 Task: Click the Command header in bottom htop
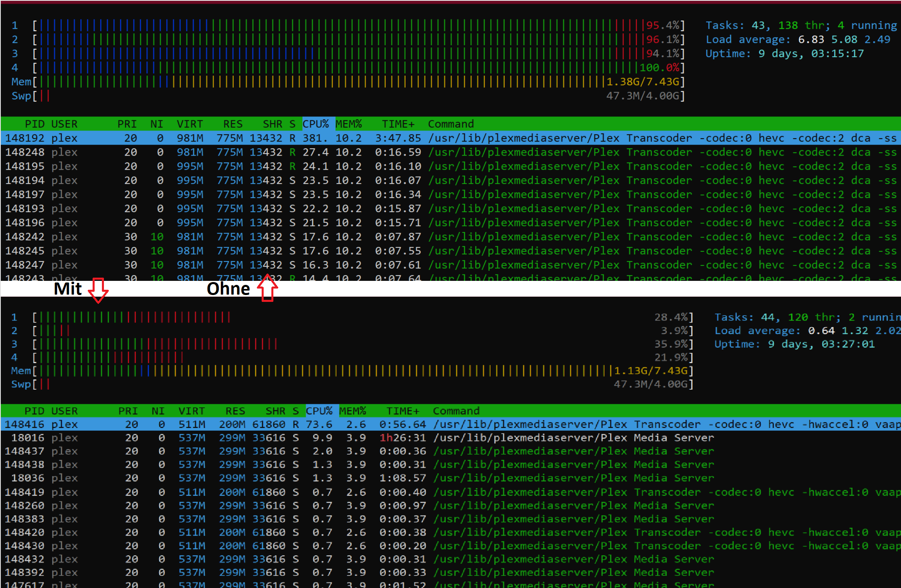pyautogui.click(x=456, y=411)
